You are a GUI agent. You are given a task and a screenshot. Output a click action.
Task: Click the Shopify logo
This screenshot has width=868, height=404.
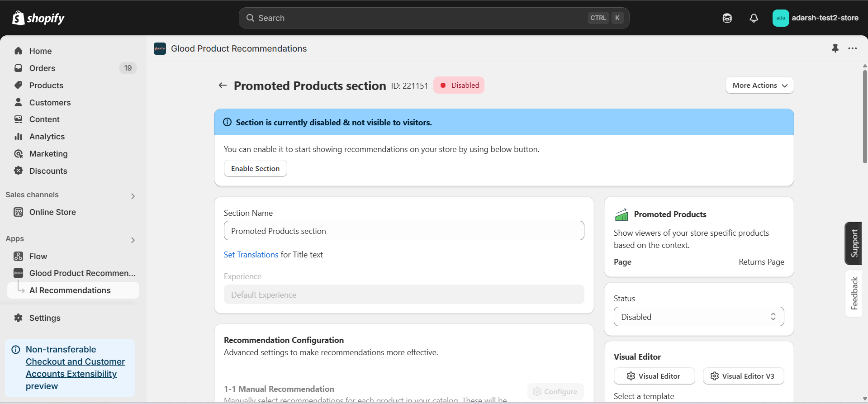click(38, 18)
